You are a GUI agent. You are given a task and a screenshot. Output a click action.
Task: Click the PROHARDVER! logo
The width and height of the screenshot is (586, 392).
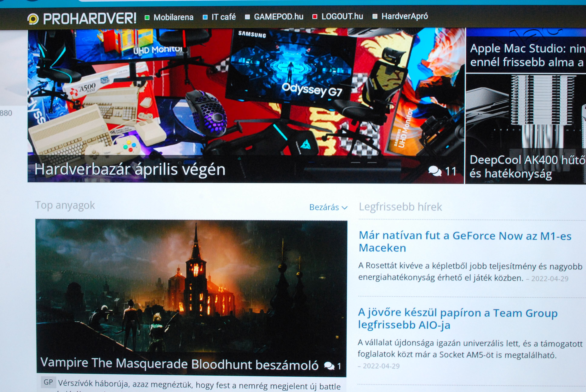click(82, 19)
